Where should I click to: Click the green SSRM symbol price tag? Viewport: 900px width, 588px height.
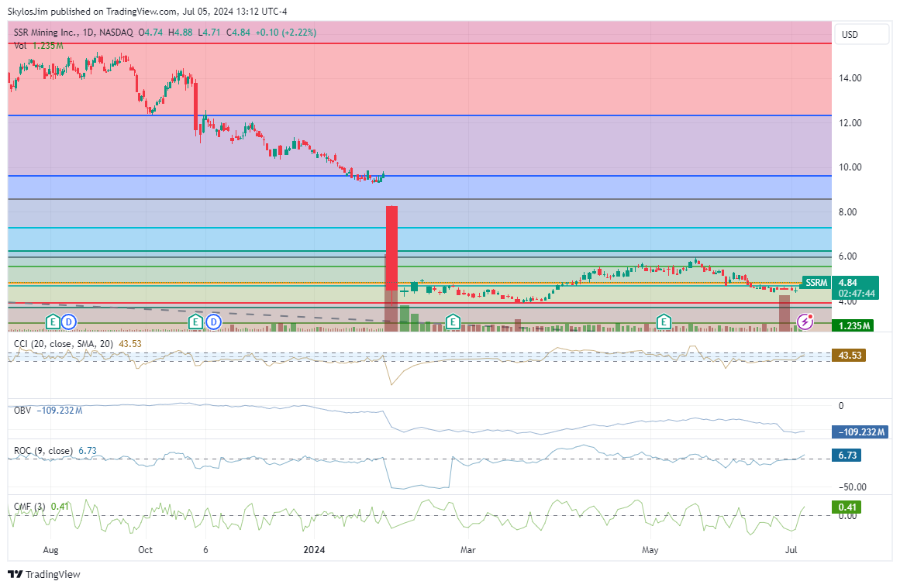coord(816,282)
